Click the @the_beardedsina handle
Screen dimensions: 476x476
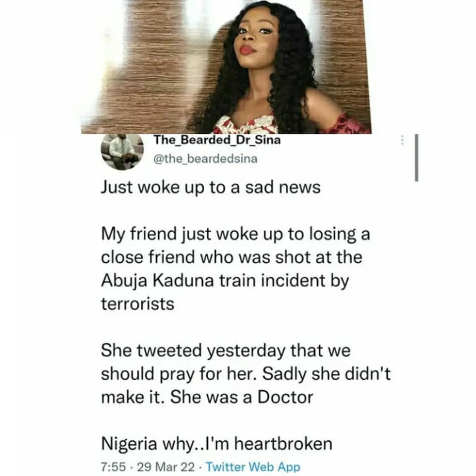(x=206, y=159)
